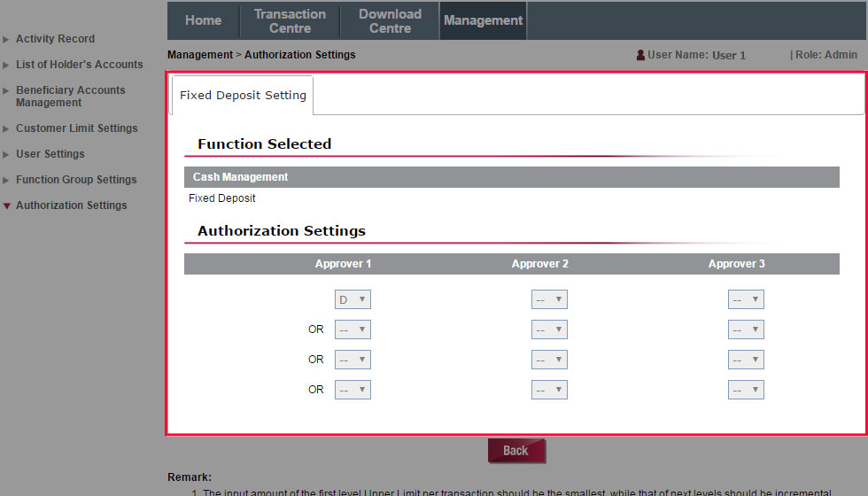Click the arrow beside Function Group Settings
The height and width of the screenshot is (496, 868).
click(6, 180)
